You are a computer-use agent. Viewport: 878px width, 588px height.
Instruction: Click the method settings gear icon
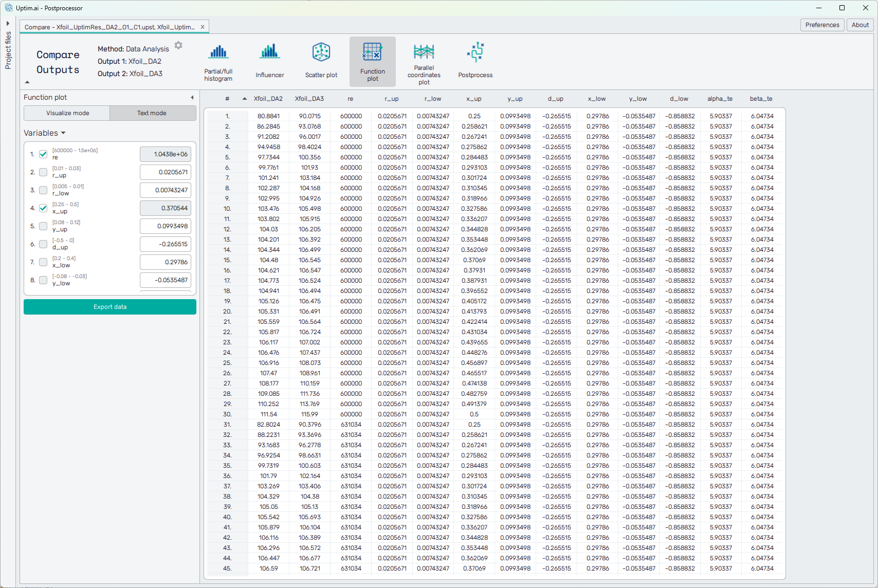178,46
